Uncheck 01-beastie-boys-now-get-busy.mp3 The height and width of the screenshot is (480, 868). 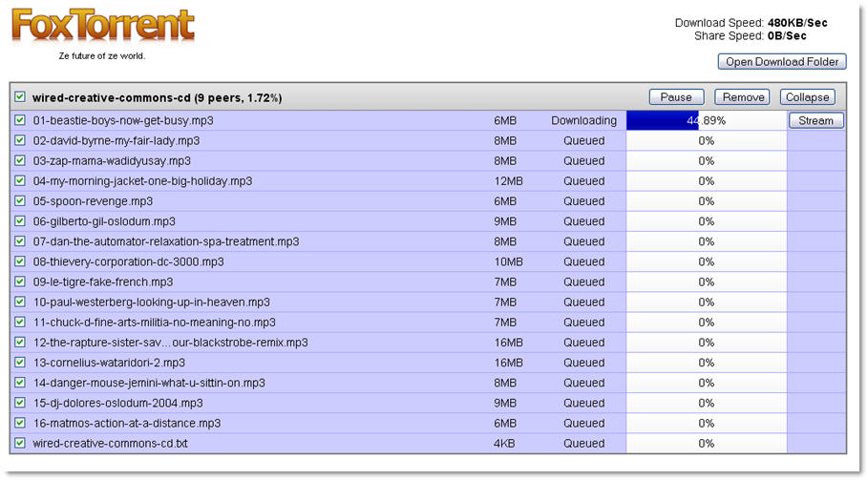[20, 121]
